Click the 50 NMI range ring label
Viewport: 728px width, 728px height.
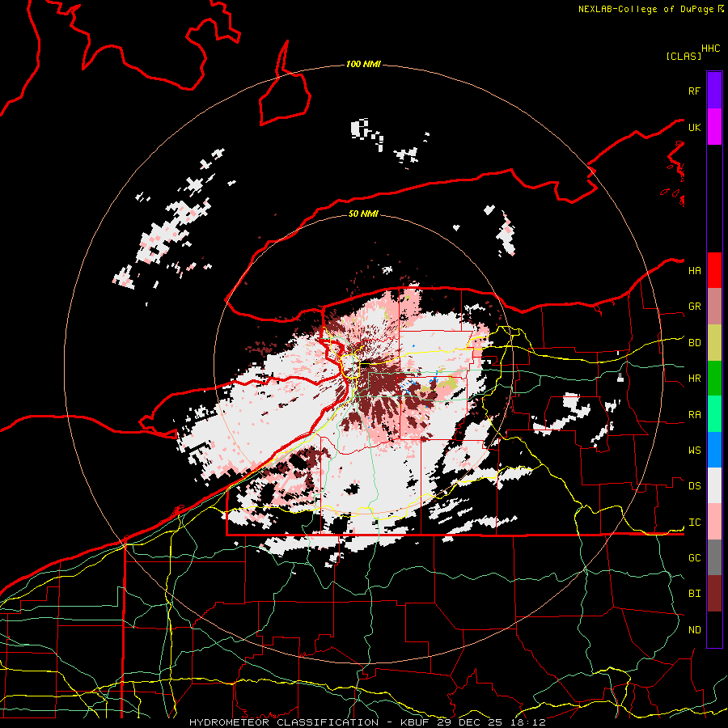[x=363, y=214]
